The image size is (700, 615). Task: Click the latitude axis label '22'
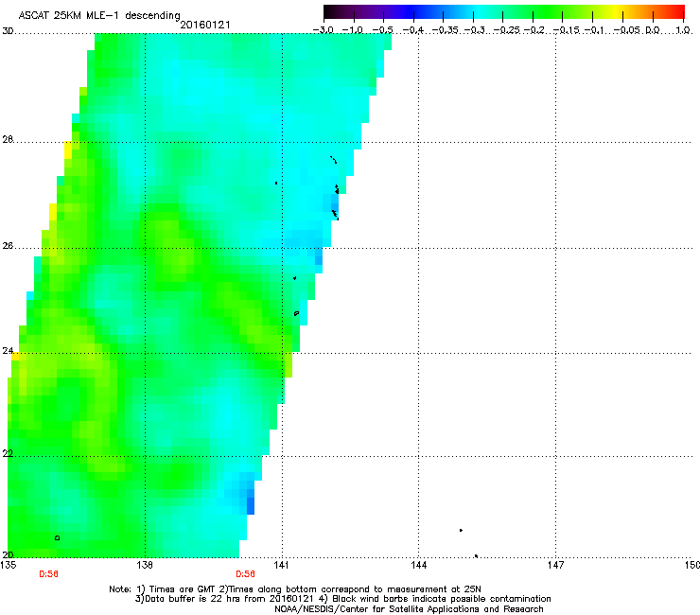pos(8,453)
